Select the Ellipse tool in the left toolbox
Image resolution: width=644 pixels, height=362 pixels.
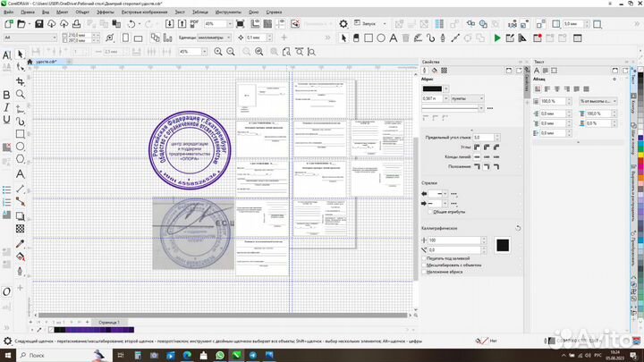click(20, 146)
